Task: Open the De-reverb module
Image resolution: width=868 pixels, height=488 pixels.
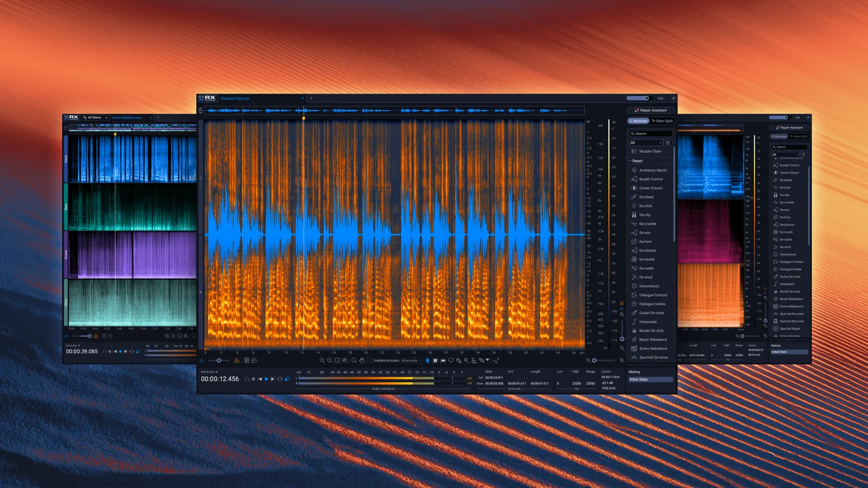Action: pyautogui.click(x=643, y=259)
